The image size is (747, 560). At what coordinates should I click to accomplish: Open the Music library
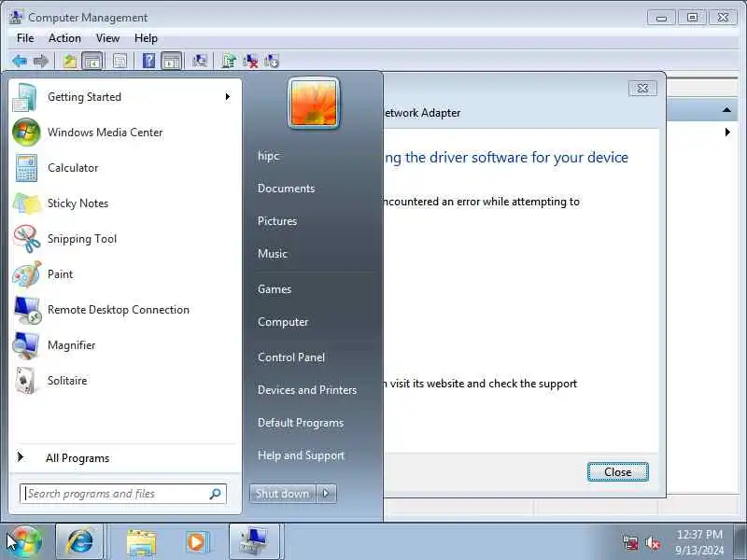pos(272,253)
